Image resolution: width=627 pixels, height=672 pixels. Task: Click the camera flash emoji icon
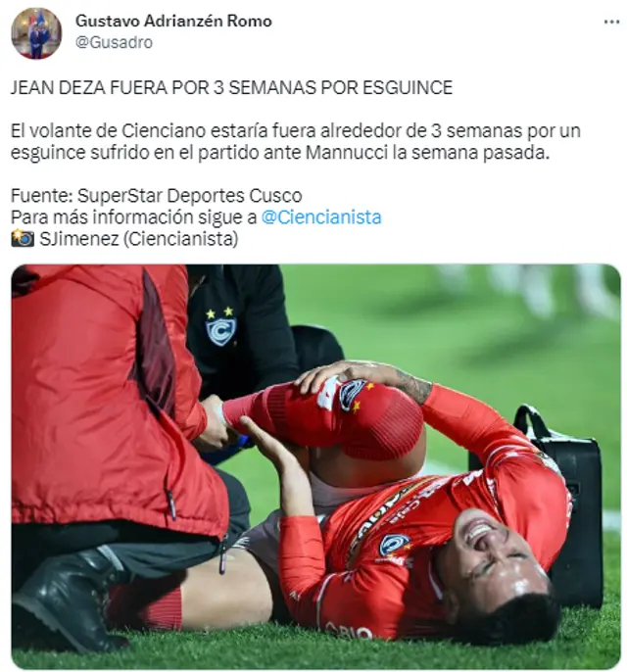(x=23, y=238)
